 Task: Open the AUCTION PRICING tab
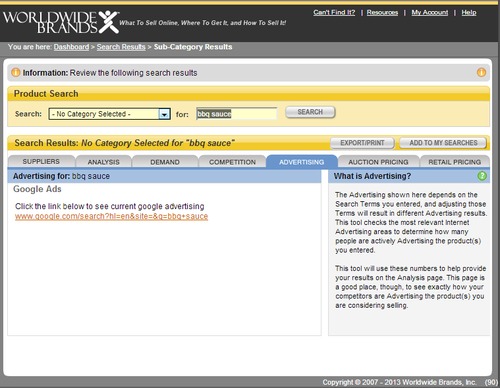coord(378,162)
